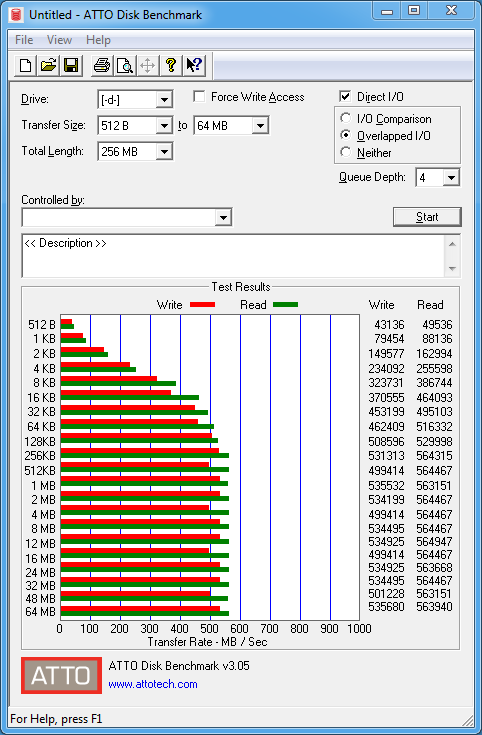Close the ATTO Disk Benchmark window
This screenshot has width=482, height=735.
[x=451, y=11]
